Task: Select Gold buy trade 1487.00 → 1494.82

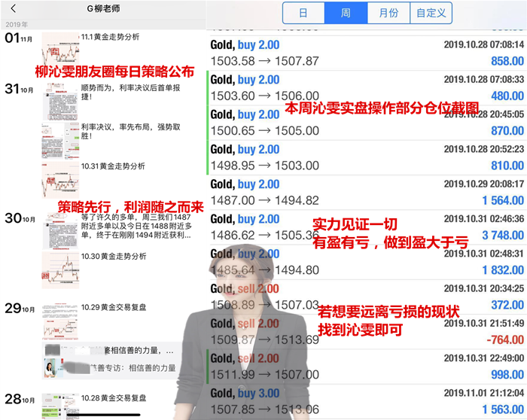Action: point(367,193)
